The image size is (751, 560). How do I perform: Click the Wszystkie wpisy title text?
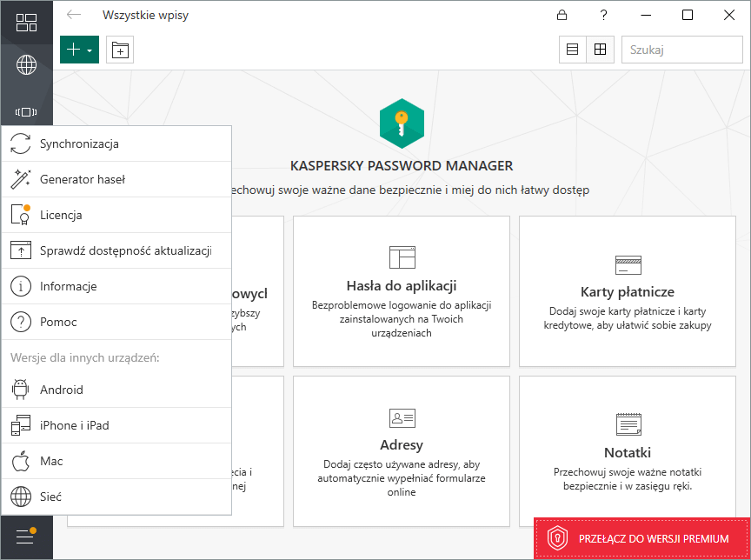click(145, 15)
